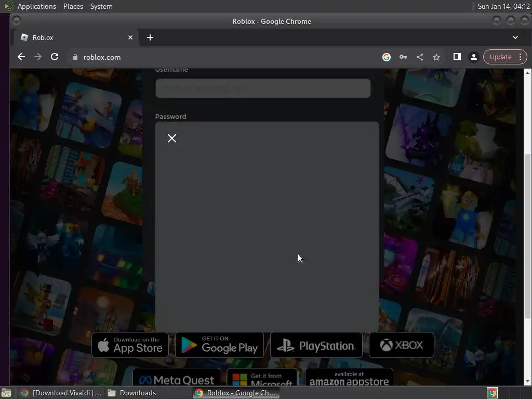Open saved passwords key icon

click(x=403, y=57)
